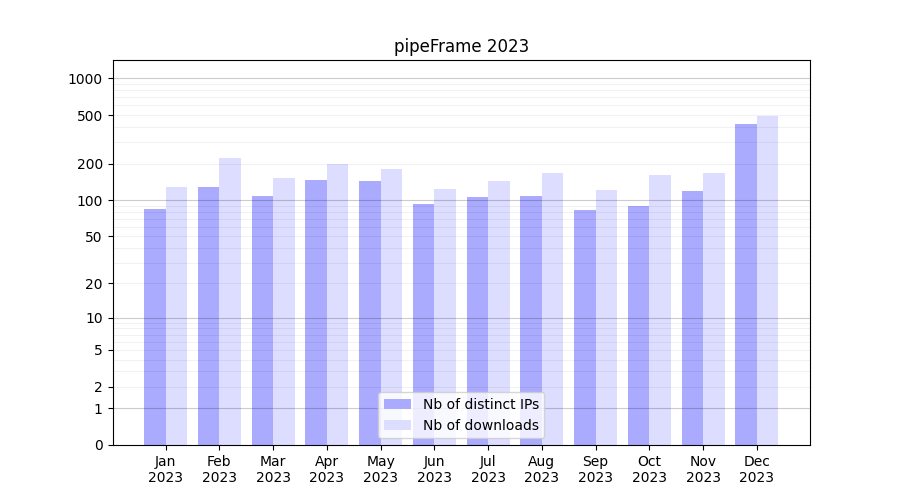Click the 'Nb of distinct IPs' legend label
Screen dimensions: 900x500
click(x=480, y=404)
